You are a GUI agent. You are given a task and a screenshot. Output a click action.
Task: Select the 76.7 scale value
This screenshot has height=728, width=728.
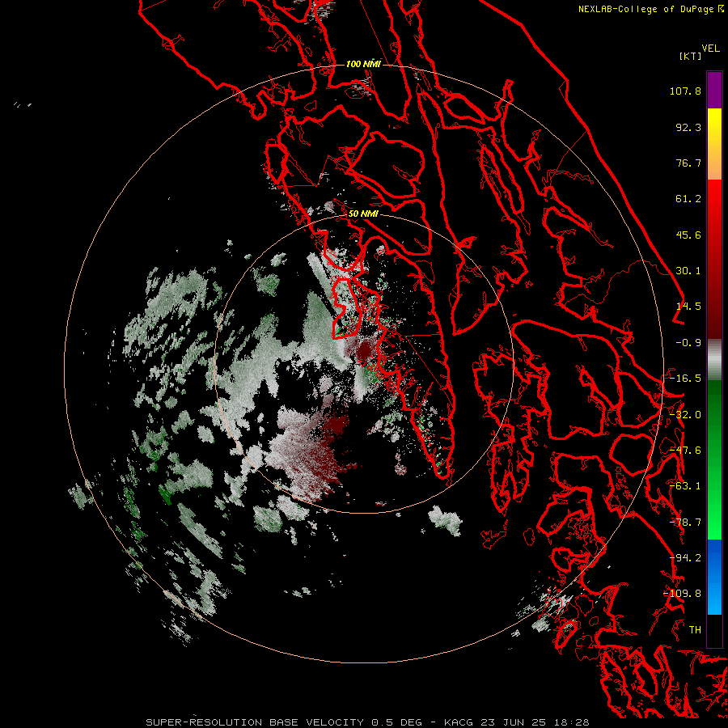point(688,163)
